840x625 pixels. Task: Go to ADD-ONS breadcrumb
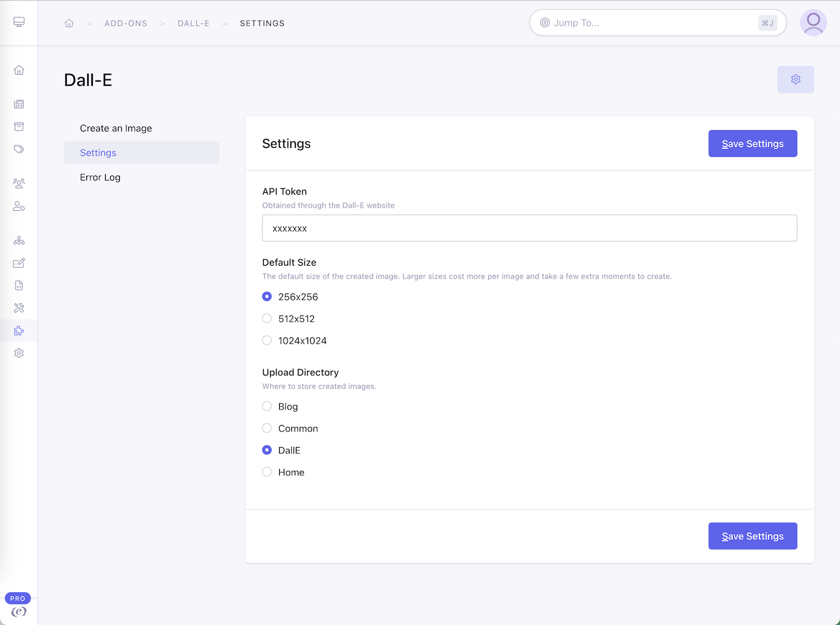pos(126,23)
